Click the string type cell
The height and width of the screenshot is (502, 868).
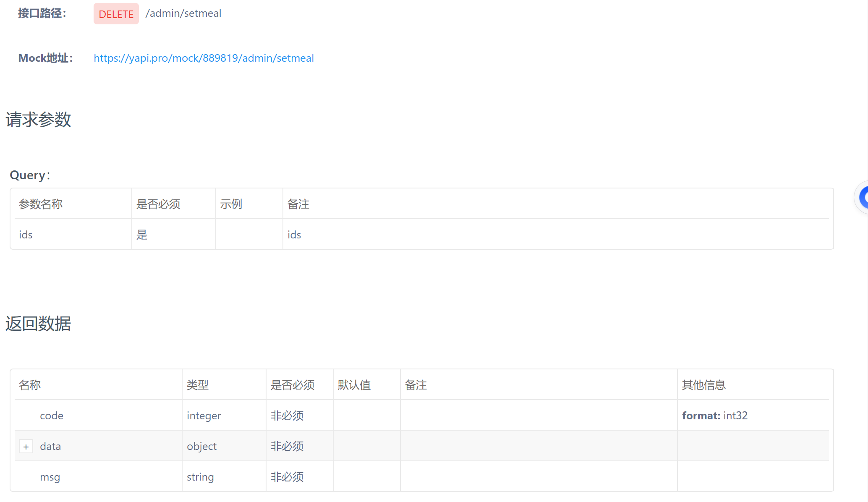[x=200, y=477]
